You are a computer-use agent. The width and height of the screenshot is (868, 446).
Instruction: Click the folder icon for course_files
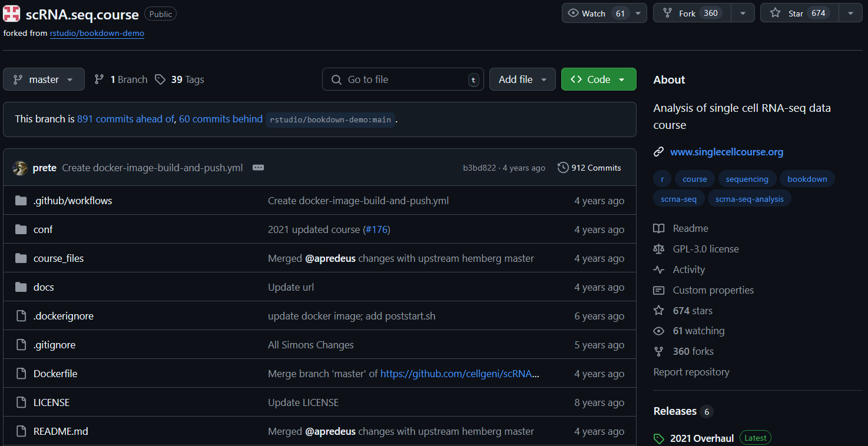[x=21, y=258]
